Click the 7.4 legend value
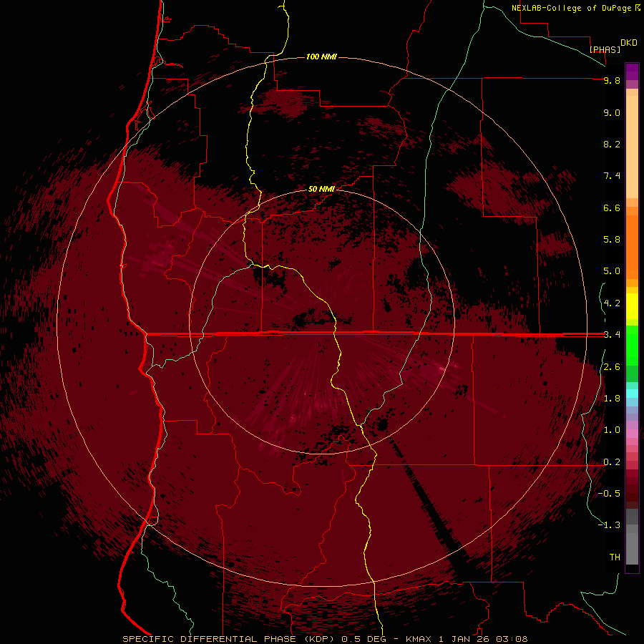The height and width of the screenshot is (644, 644). (612, 176)
